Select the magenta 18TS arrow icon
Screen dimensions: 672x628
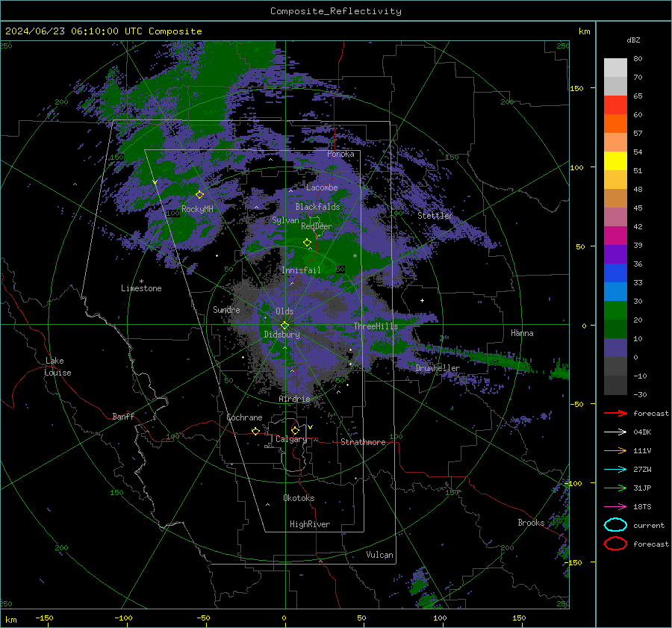pos(615,506)
